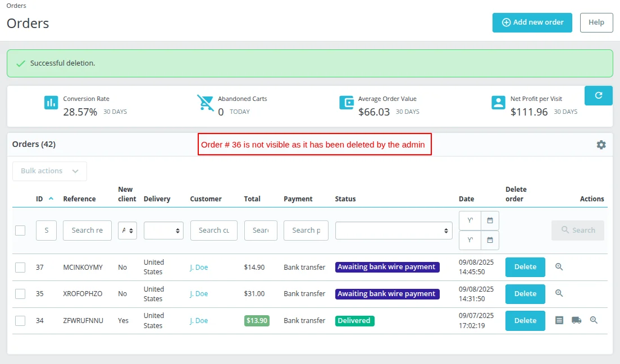Click the Reference search input field

87,231
